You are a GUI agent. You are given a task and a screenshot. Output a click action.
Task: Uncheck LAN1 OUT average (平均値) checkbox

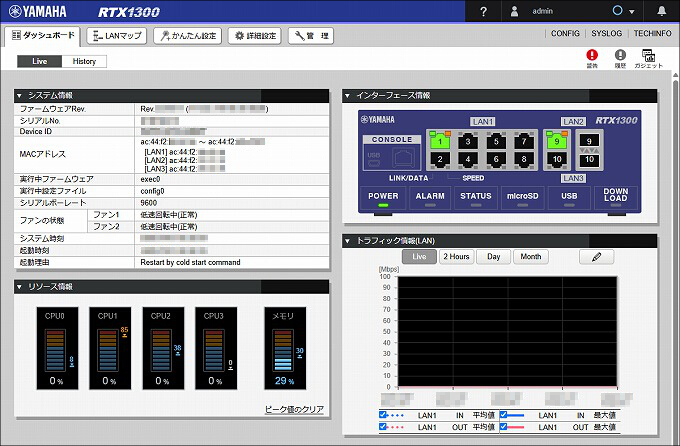[x=383, y=427]
